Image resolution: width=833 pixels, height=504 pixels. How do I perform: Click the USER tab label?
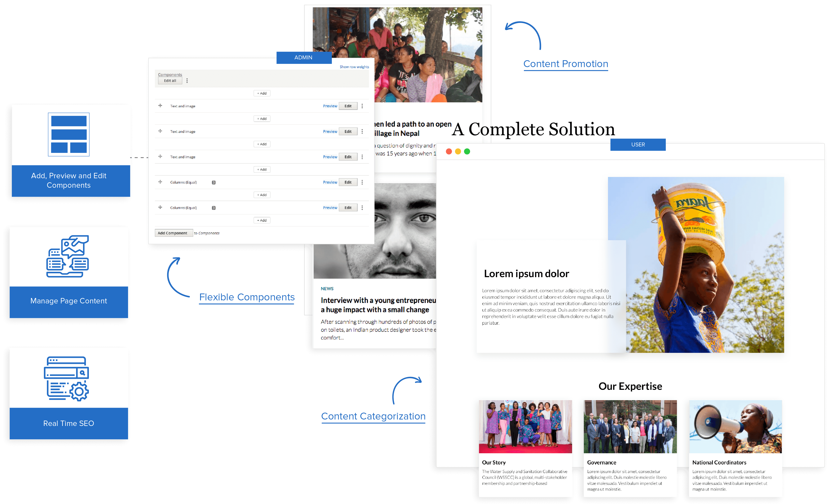638,144
